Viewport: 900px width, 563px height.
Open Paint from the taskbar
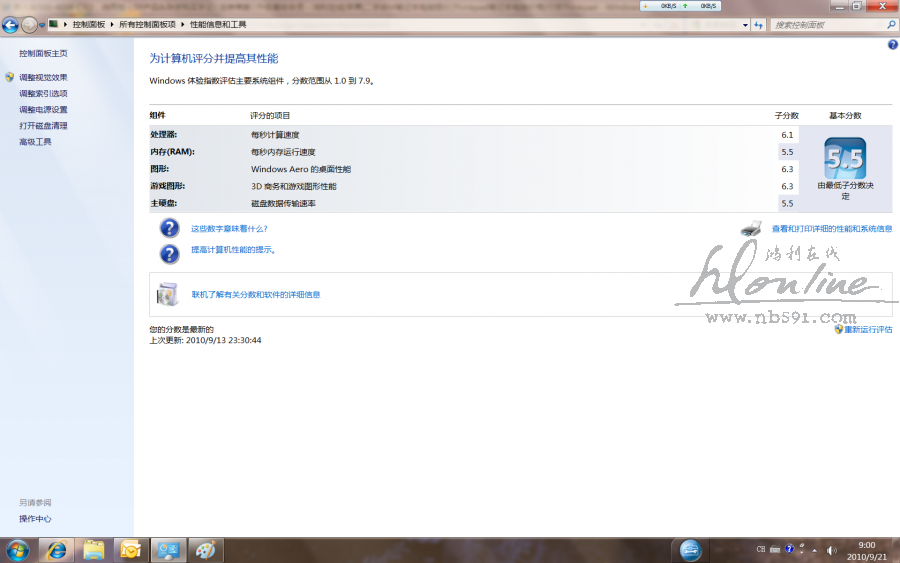(x=205, y=550)
